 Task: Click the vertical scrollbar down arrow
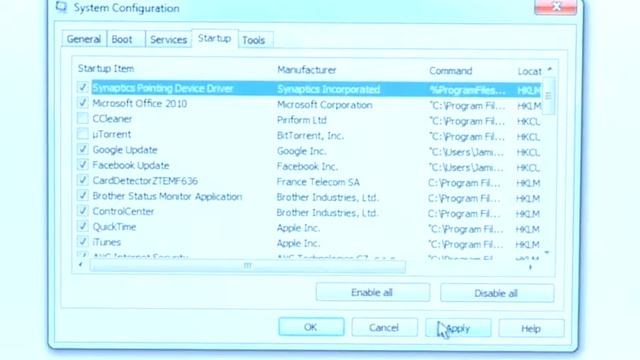click(547, 253)
